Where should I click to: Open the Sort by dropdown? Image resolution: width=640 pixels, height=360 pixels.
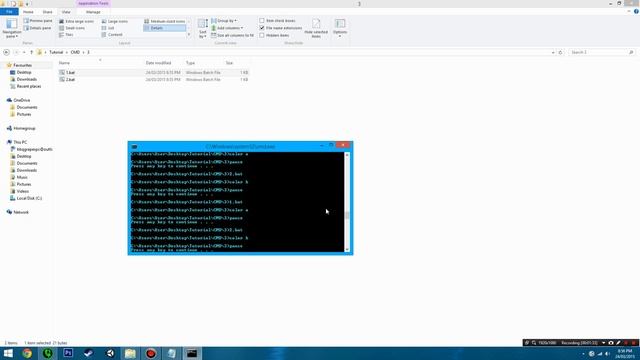coord(203,29)
